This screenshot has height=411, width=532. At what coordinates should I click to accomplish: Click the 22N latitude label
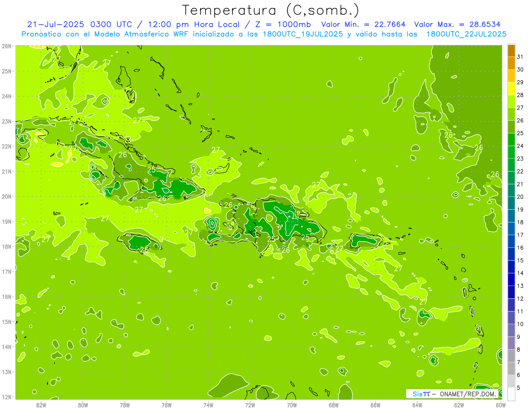click(6, 146)
